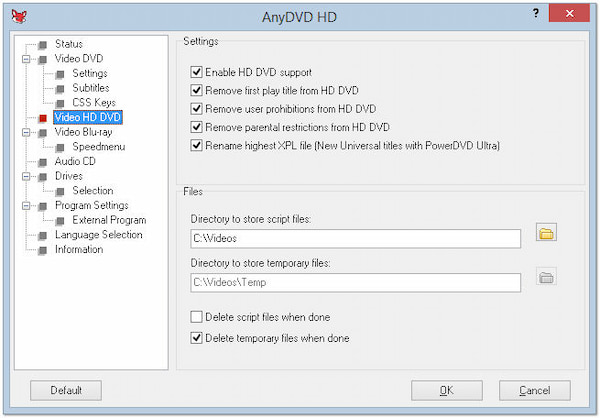Click the help question mark button
The image size is (600, 418).
(536, 13)
